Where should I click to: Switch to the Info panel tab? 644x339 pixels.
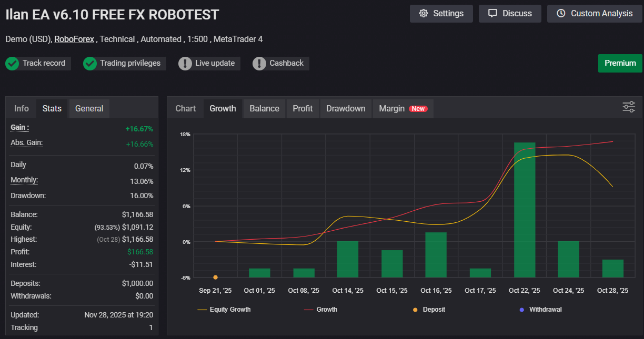tap(22, 109)
